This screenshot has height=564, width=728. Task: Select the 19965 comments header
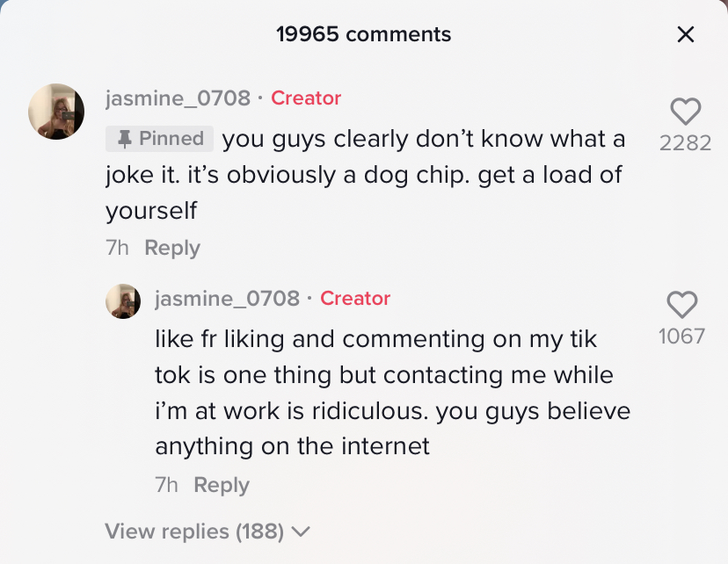point(363,34)
